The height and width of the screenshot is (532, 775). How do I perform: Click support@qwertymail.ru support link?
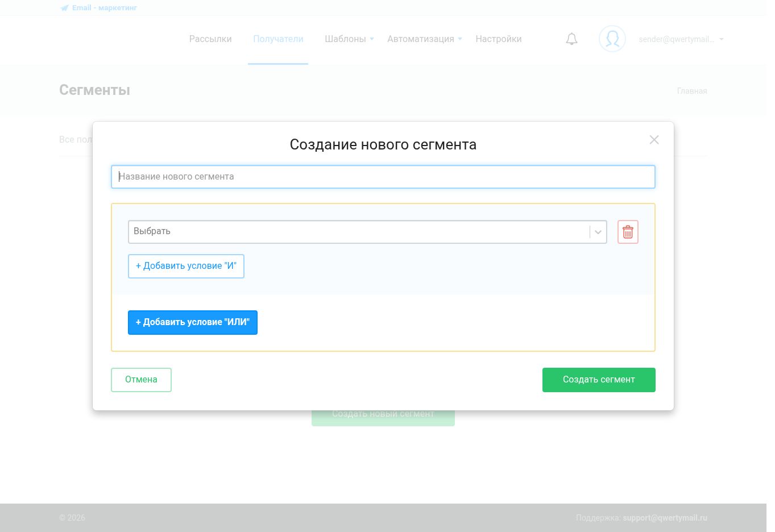tap(665, 518)
